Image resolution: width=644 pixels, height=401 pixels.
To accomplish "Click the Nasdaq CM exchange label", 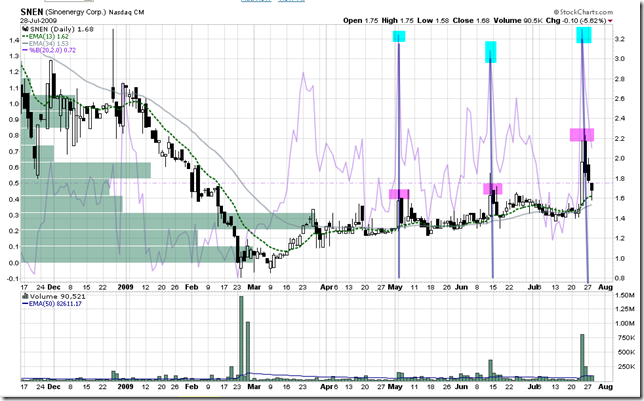I will (x=126, y=12).
